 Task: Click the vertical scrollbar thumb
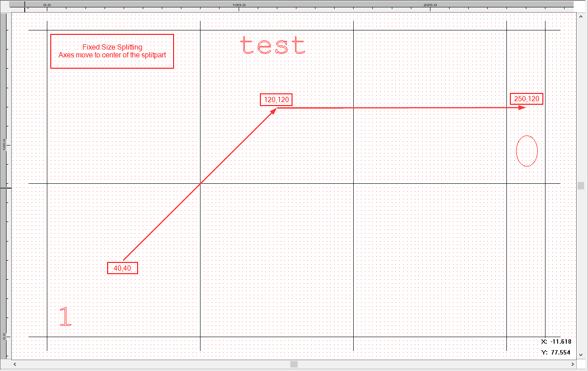coord(581,185)
